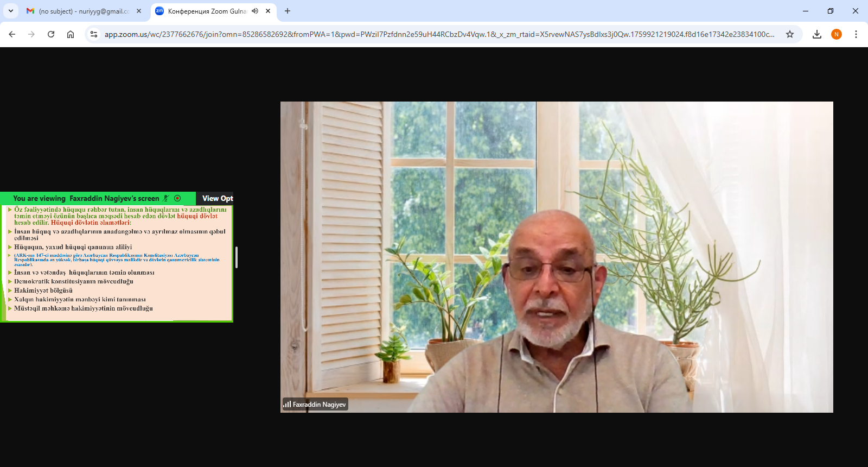Close the Gmail tab
This screenshot has width=868, height=467.
(139, 11)
